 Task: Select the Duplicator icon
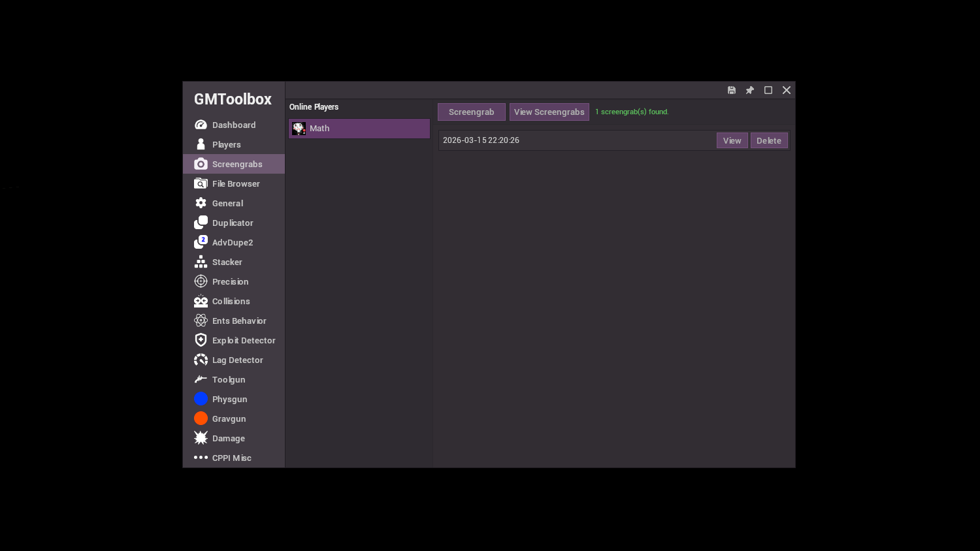point(201,223)
